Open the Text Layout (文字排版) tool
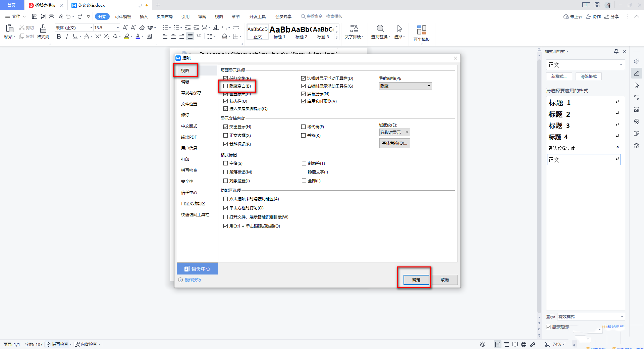This screenshot has height=349, width=644. [x=354, y=32]
